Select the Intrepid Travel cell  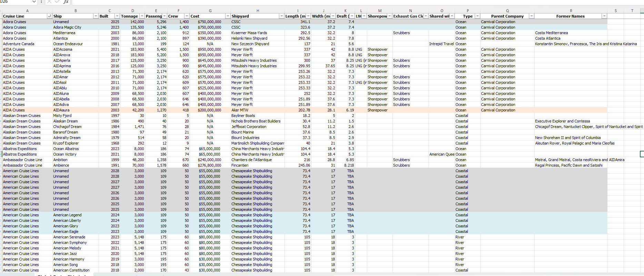click(442, 44)
